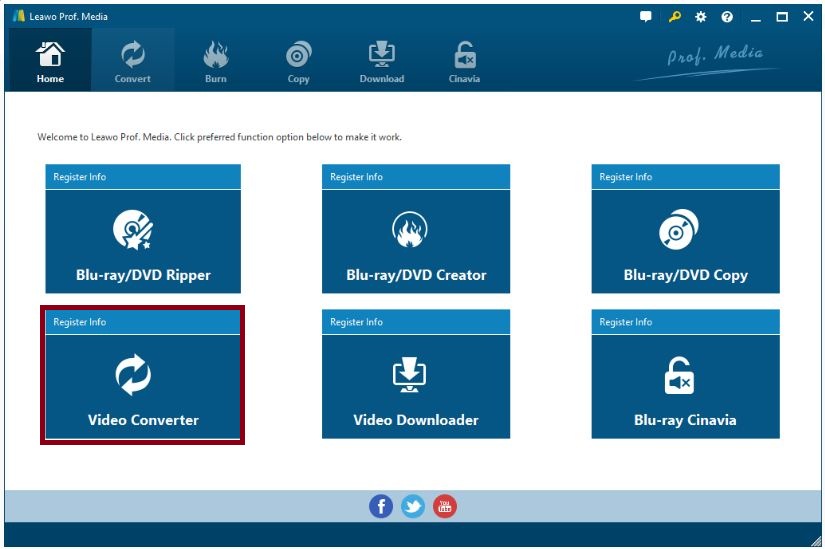This screenshot has height=549, width=825.
Task: Open the Video Downloader module
Action: [416, 386]
